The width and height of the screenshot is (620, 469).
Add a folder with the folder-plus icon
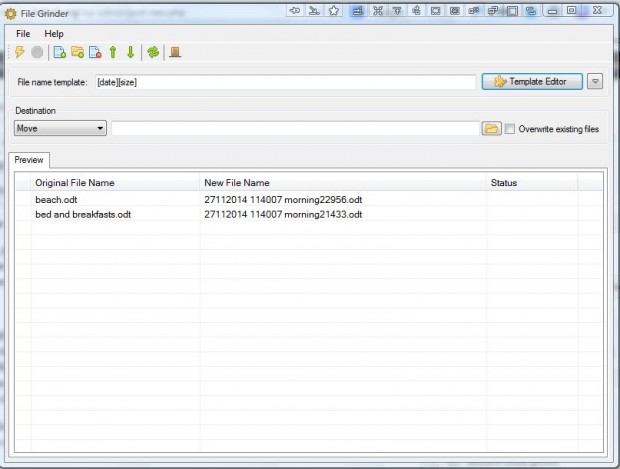[x=78, y=52]
